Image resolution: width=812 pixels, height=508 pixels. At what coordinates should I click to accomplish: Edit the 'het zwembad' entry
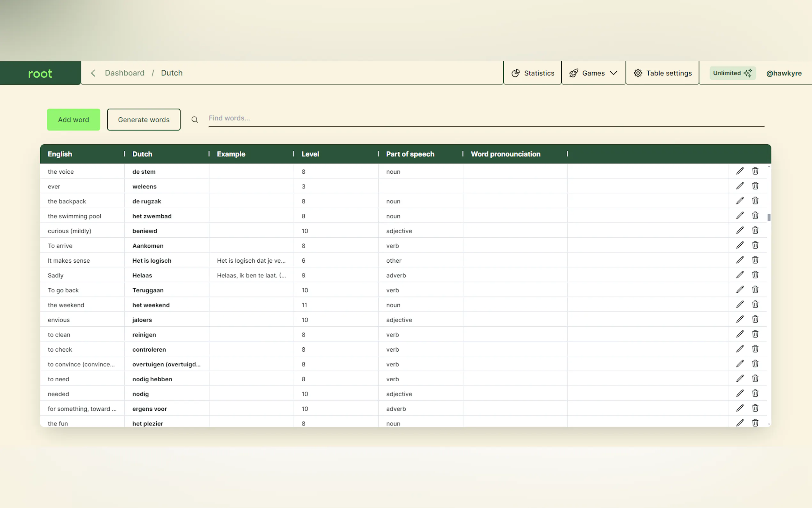(x=739, y=215)
